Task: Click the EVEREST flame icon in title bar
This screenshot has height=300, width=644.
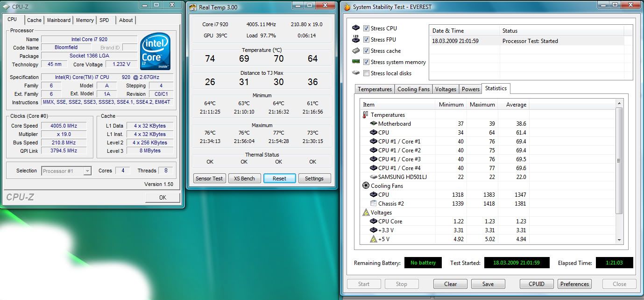Action: pos(347,7)
